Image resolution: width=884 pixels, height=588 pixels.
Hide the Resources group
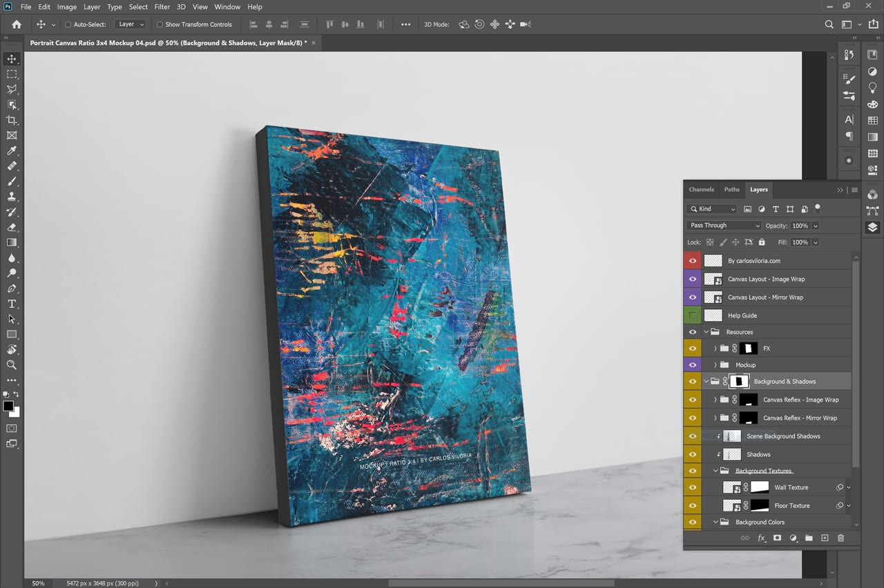pyautogui.click(x=693, y=332)
